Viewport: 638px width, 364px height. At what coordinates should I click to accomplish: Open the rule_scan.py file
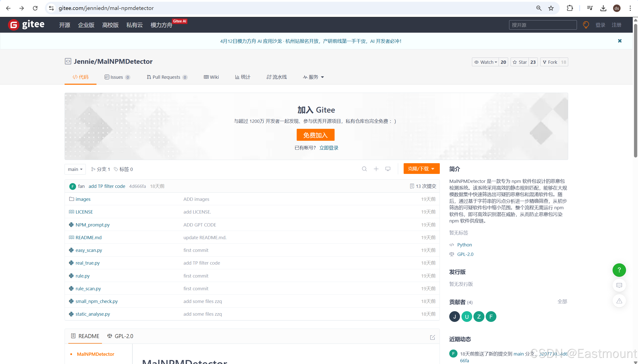click(88, 289)
